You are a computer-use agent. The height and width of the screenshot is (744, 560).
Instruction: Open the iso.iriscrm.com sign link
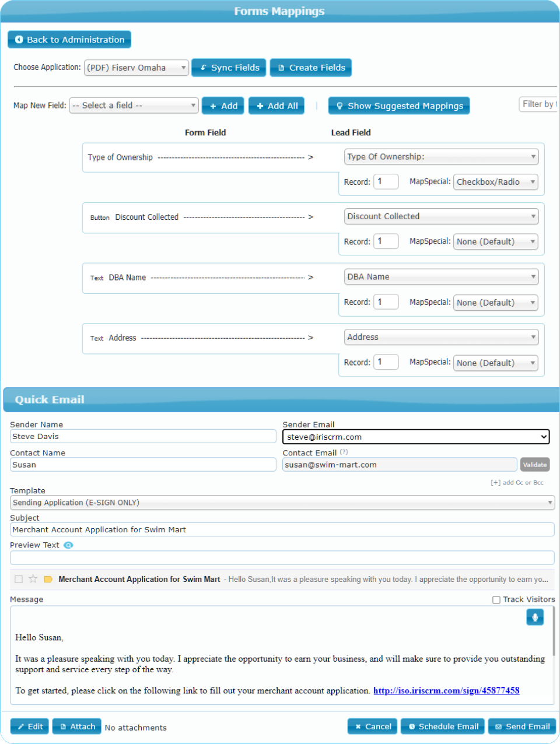(446, 690)
